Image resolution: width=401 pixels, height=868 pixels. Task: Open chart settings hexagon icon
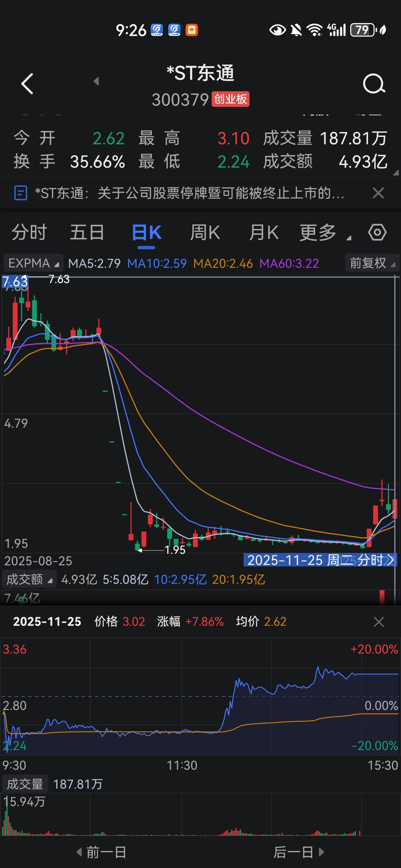tap(377, 233)
